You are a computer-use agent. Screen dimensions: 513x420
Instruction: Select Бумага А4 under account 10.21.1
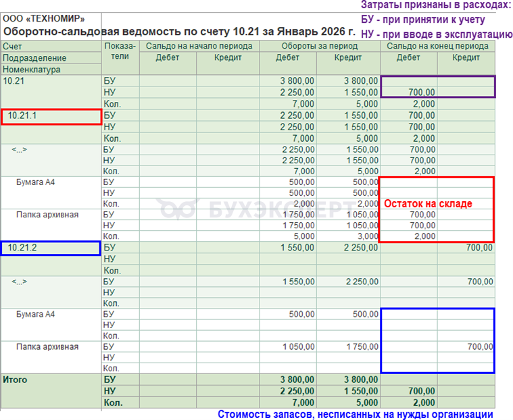tap(35, 182)
